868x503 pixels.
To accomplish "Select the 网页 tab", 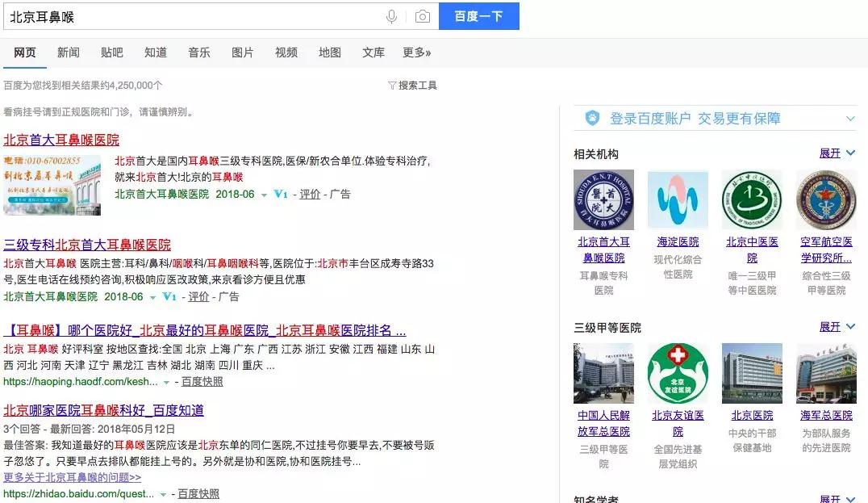I will (25, 52).
